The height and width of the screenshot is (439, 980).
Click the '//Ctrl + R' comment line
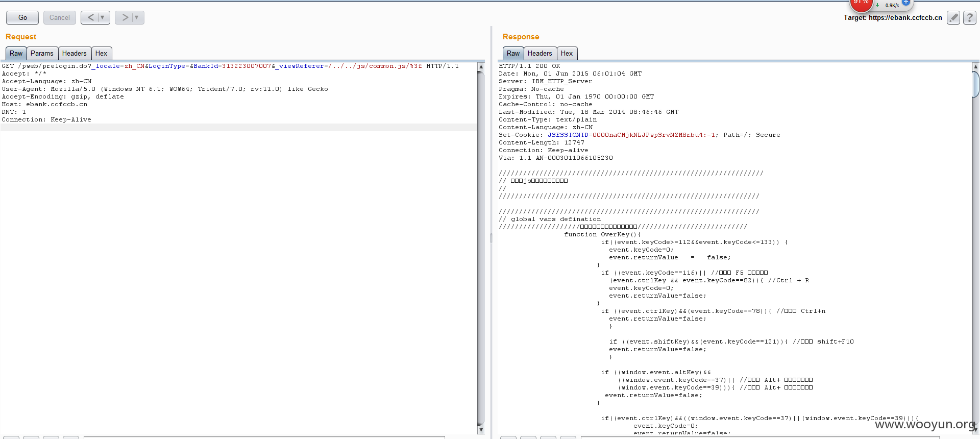(x=789, y=280)
